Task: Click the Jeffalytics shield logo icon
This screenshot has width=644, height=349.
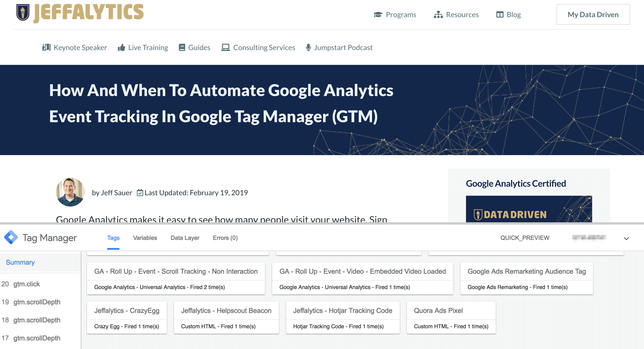Action: pyautogui.click(x=23, y=12)
